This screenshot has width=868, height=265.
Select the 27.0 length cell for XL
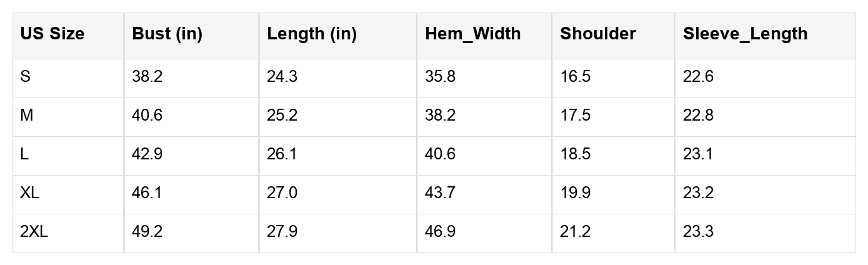(x=282, y=193)
